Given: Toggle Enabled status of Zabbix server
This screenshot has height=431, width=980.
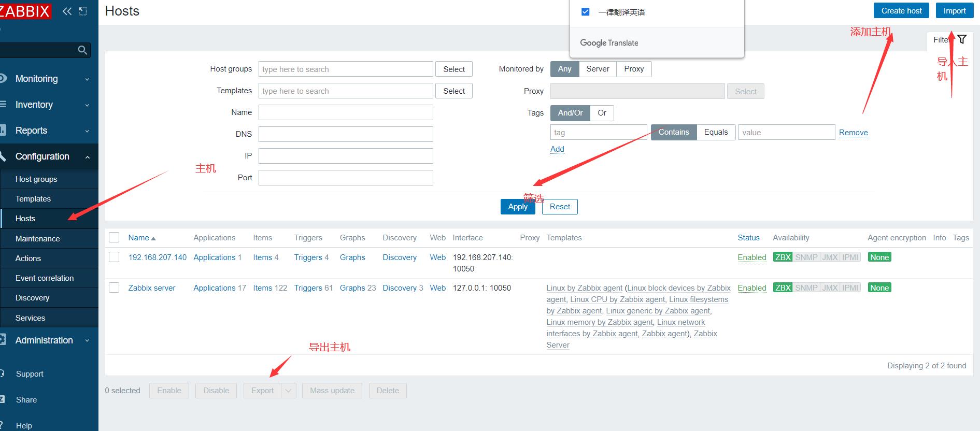Looking at the screenshot, I should click(752, 288).
